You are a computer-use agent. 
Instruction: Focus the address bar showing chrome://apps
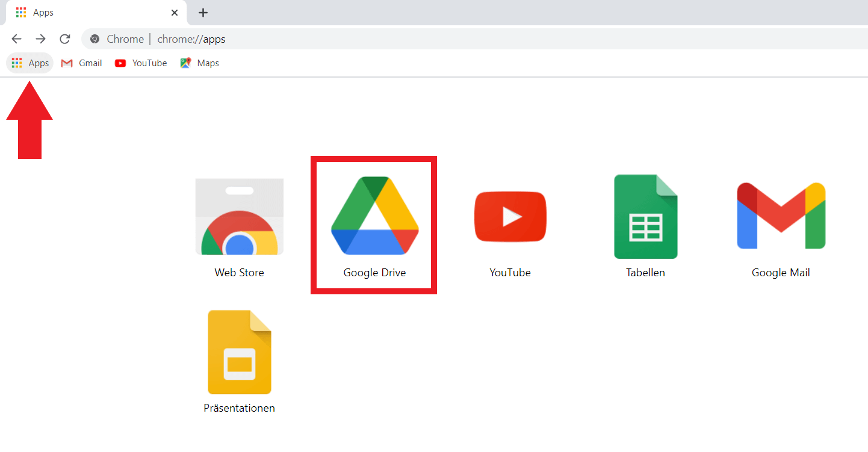point(476,39)
